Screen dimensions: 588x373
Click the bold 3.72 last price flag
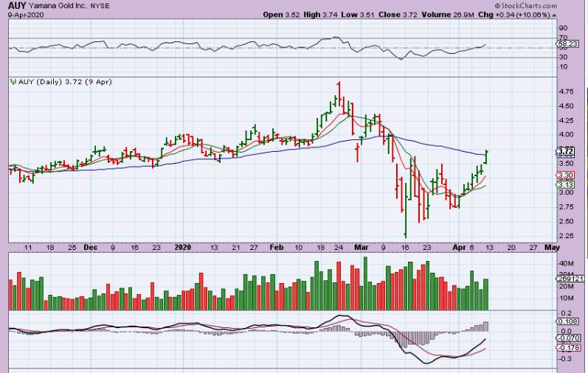(x=566, y=151)
